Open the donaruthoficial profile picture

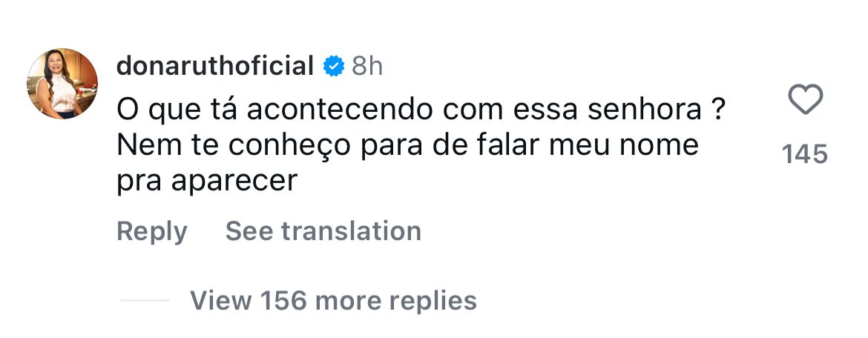pos(62,84)
